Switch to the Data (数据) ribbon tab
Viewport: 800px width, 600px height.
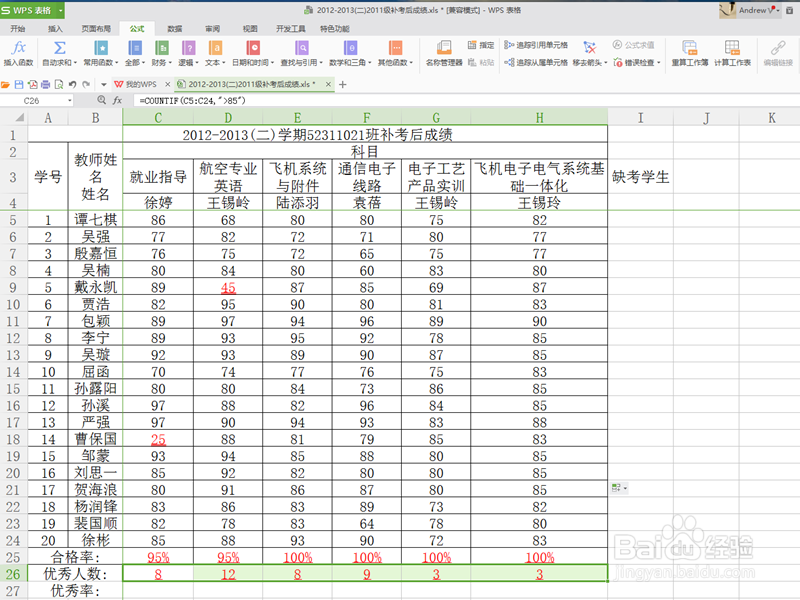click(x=174, y=29)
